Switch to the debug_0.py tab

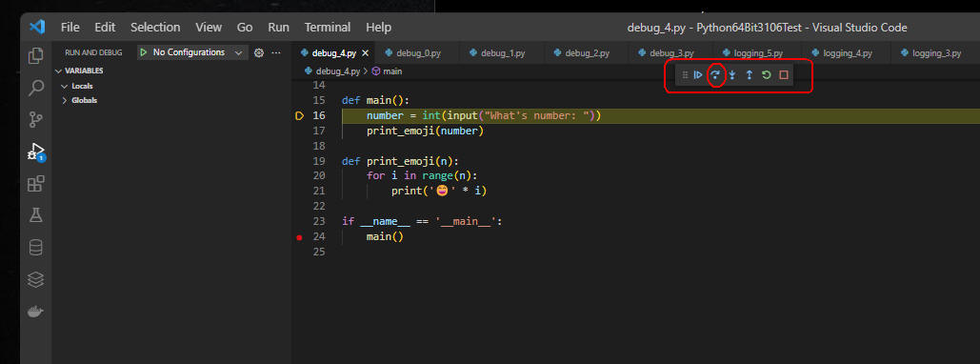417,53
